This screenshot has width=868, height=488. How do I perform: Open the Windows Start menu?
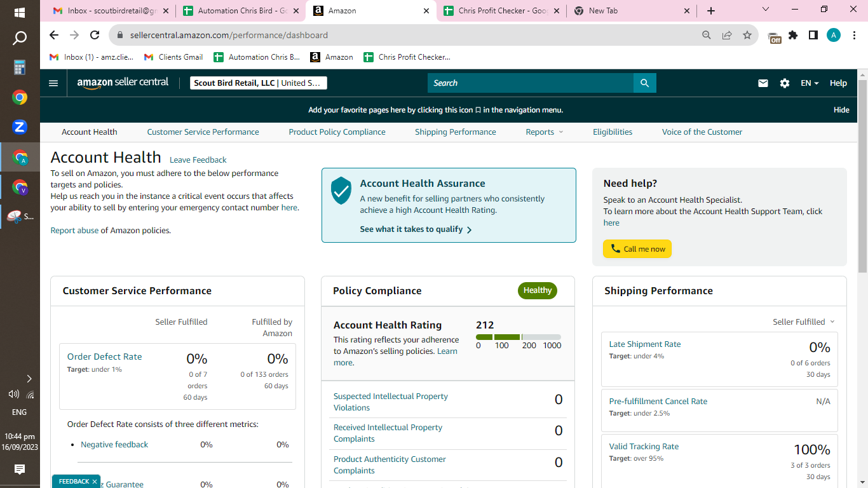(x=20, y=12)
